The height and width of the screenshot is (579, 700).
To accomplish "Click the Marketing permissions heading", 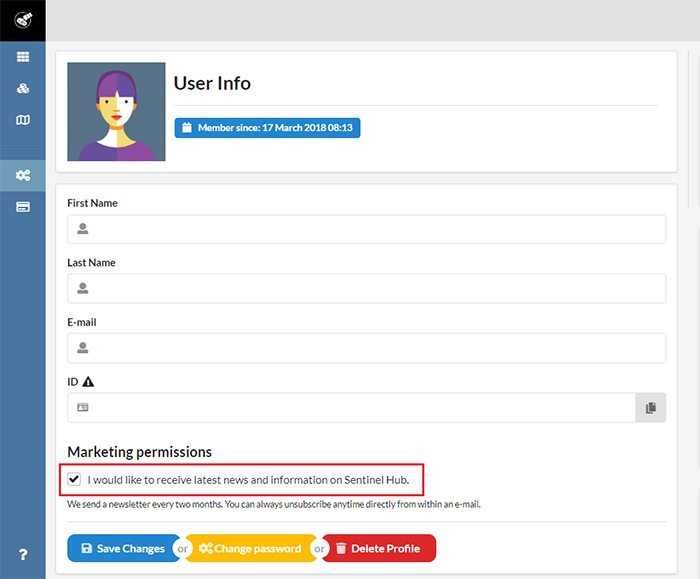I will coord(139,452).
